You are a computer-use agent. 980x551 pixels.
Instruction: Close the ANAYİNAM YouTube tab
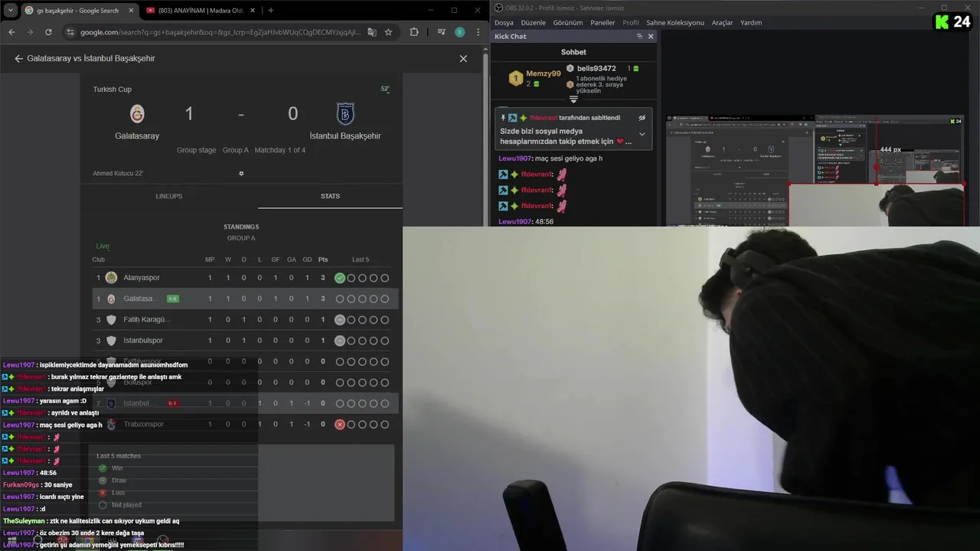point(251,11)
